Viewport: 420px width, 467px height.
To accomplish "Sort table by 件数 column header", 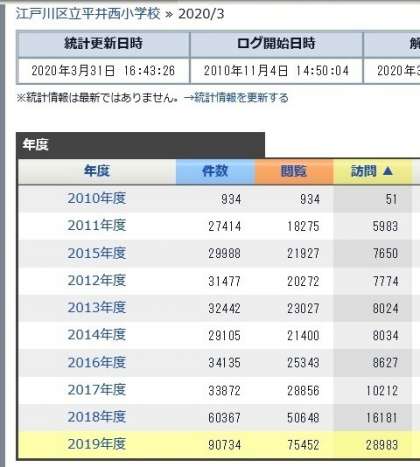I will point(215,171).
